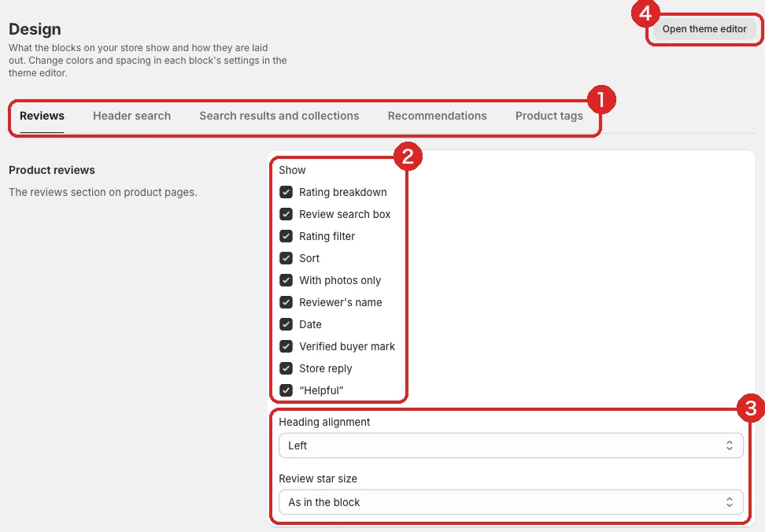Switch to the Reviews tab
The image size is (765, 532).
click(x=42, y=116)
